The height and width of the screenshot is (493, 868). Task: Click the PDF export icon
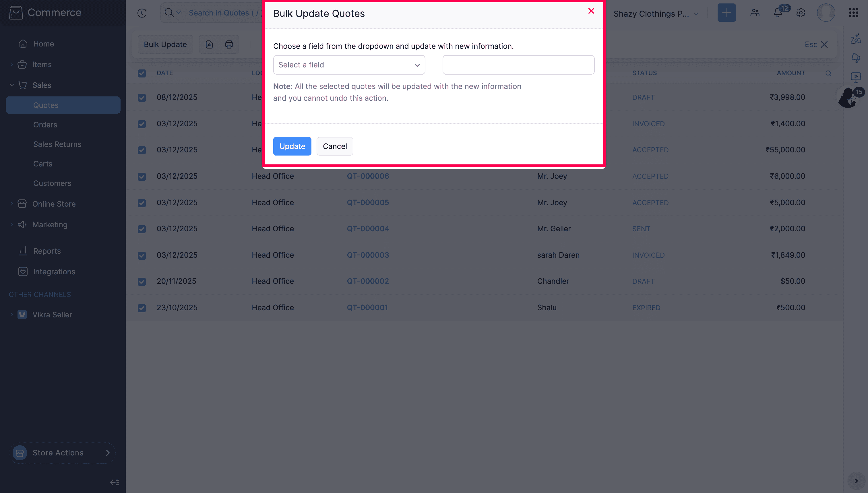pos(209,44)
